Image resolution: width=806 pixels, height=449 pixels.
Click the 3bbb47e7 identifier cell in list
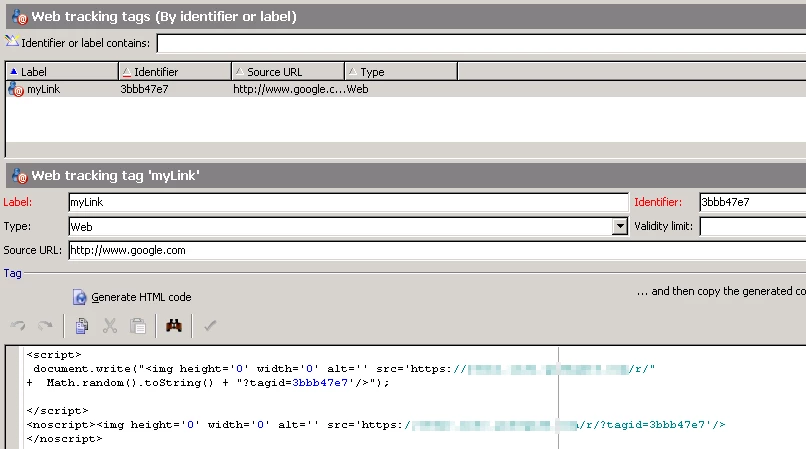(x=144, y=89)
